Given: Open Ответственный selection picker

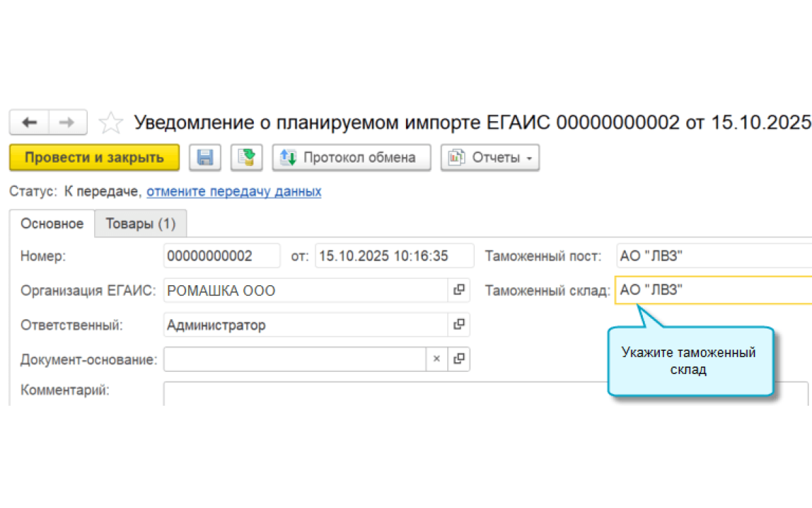Looking at the screenshot, I should point(459,324).
